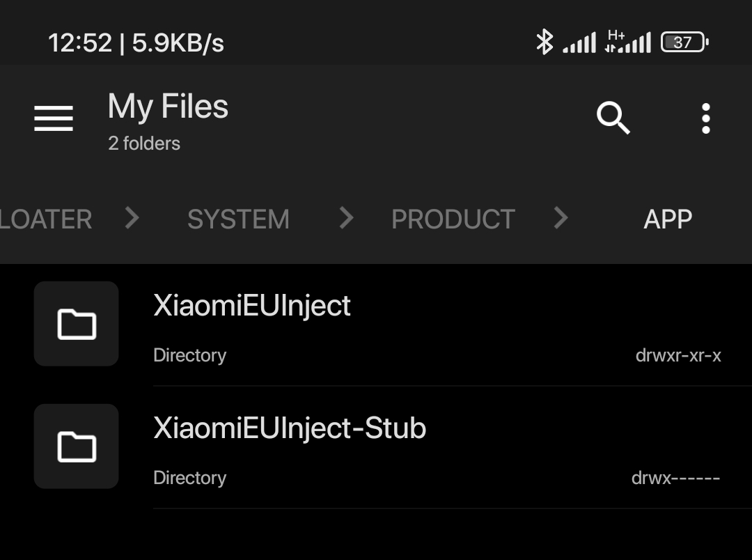This screenshot has width=752, height=560.
Task: Open the XiaomiEUInject directory name
Action: pos(252,306)
